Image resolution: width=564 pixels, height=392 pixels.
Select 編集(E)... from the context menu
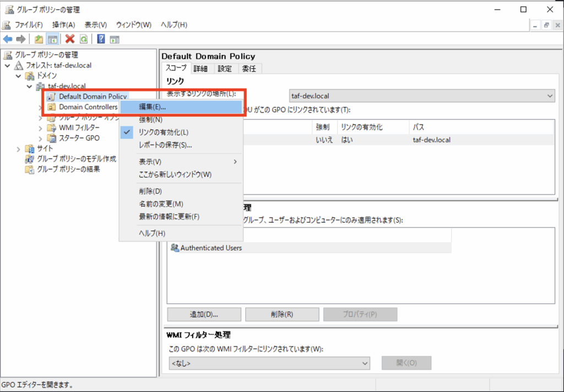pos(152,107)
